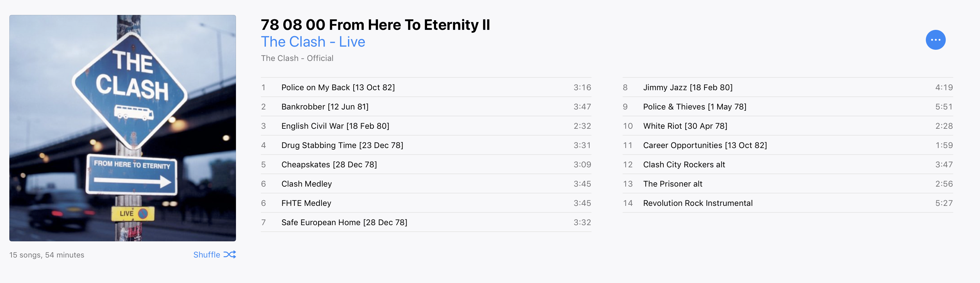Open the blue more options ellipsis button
Screen dimensions: 980x283
(x=935, y=40)
